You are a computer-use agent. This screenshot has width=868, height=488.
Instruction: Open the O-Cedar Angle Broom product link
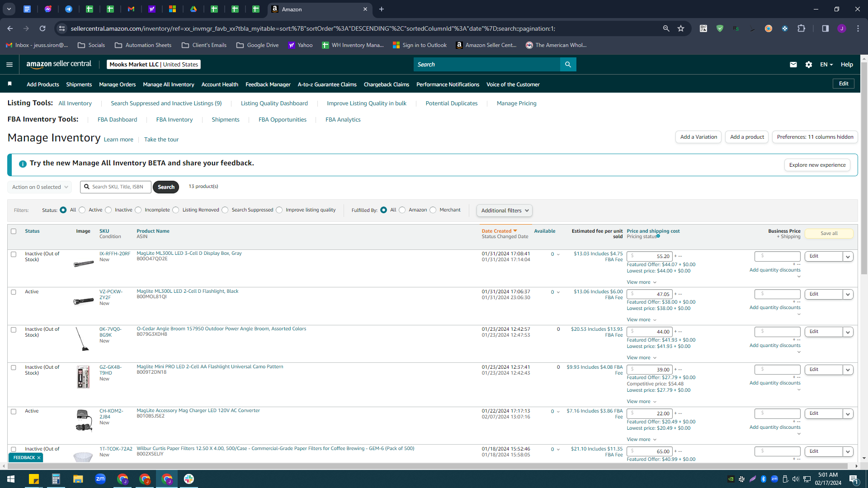point(222,329)
